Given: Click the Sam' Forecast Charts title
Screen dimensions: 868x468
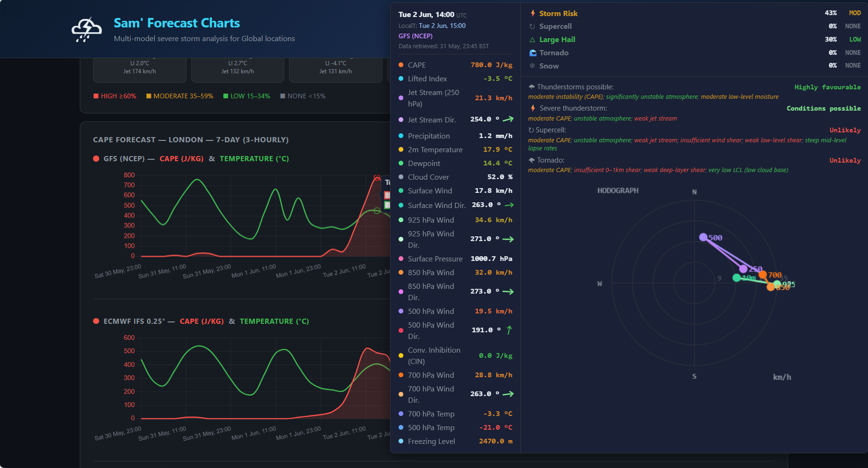Looking at the screenshot, I should pos(177,23).
